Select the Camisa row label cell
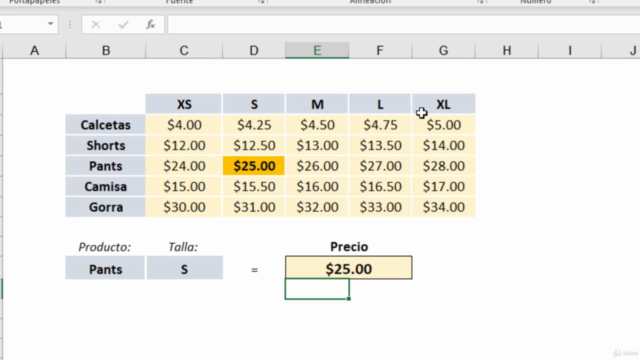 click(105, 187)
